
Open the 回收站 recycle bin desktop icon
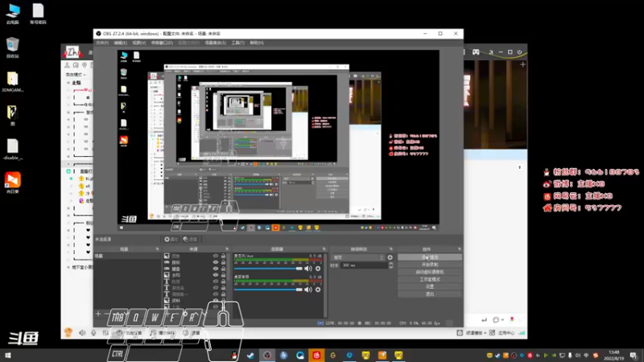(x=13, y=47)
